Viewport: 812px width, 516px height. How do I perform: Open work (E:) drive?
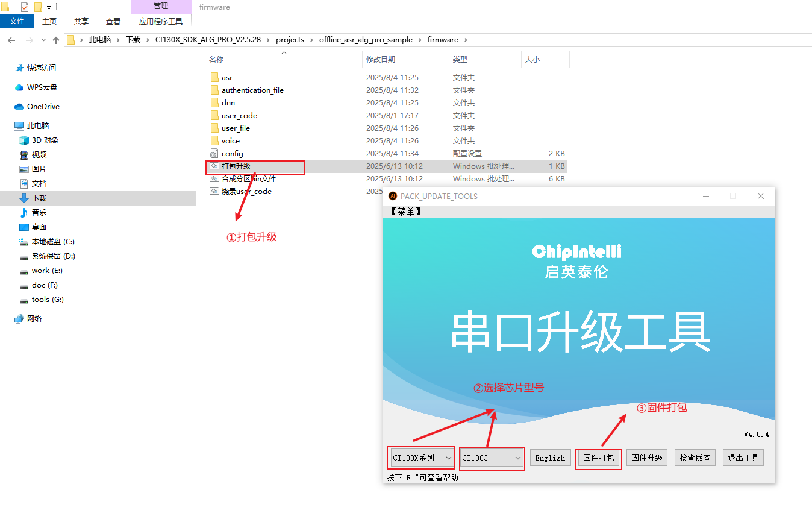coord(46,271)
